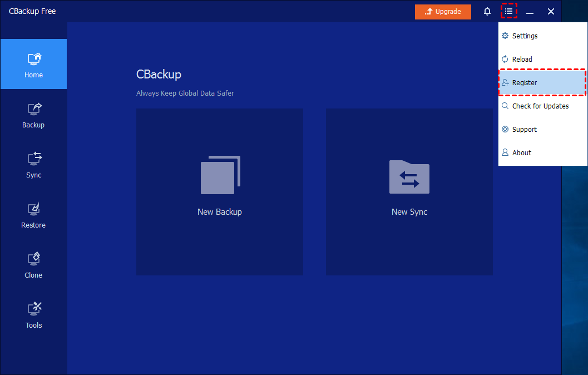Open Settings from the dropdown menu
588x375 pixels.
[x=525, y=36]
